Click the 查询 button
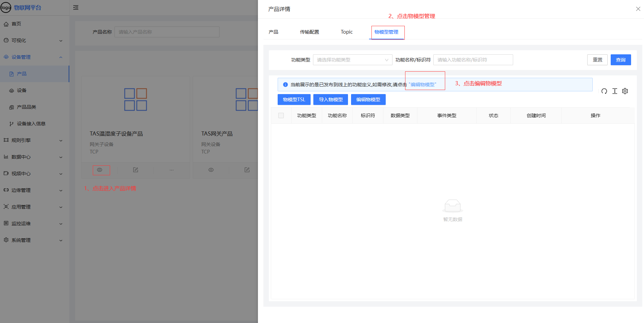Screen dimensions: 644x323 621,60
